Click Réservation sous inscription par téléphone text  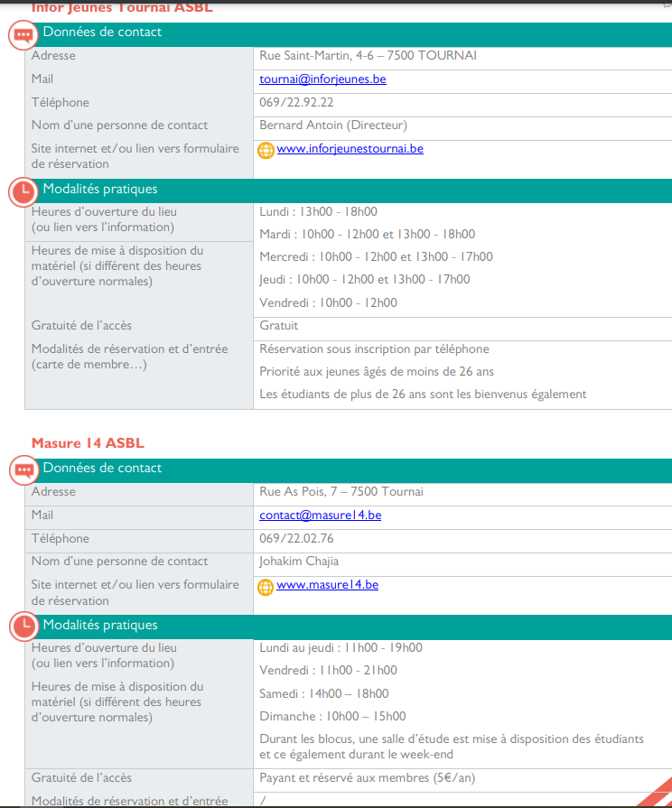tap(375, 348)
